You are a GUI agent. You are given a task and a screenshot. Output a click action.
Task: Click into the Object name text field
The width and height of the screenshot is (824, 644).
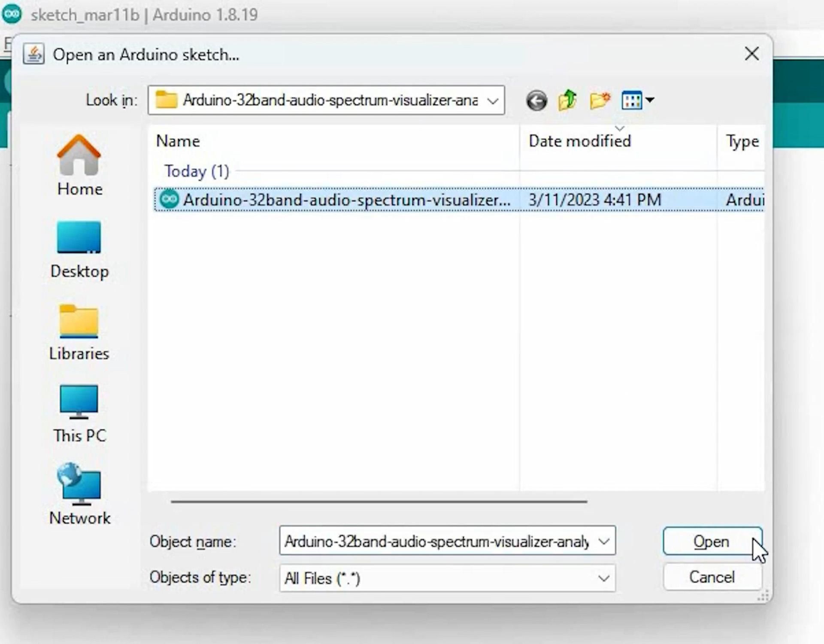(437, 541)
